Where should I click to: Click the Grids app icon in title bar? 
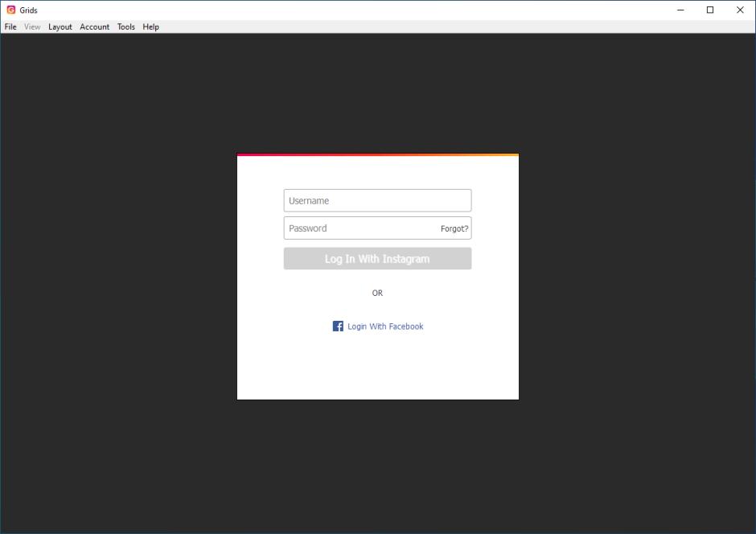click(x=11, y=10)
